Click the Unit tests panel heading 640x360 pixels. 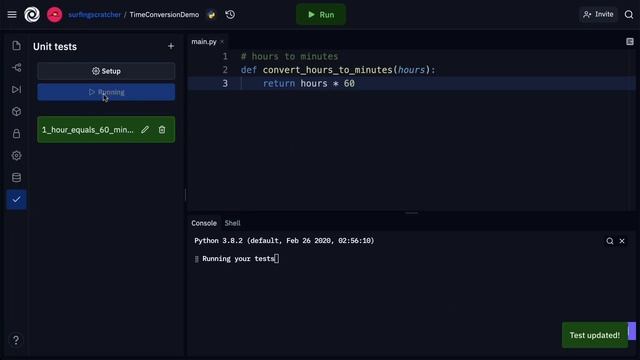coord(55,47)
